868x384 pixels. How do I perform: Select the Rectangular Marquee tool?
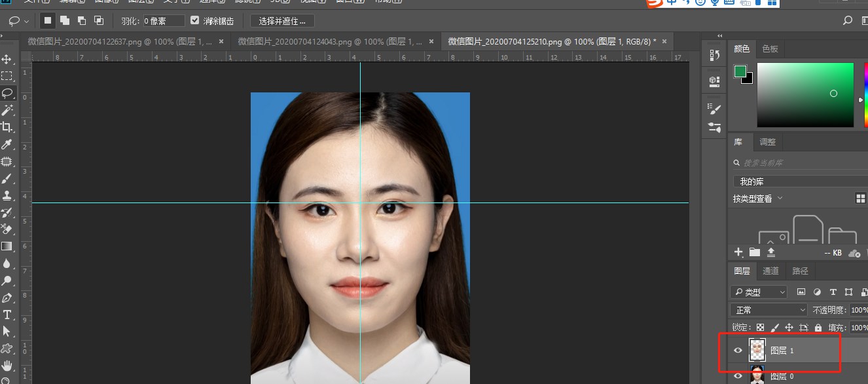pyautogui.click(x=7, y=76)
